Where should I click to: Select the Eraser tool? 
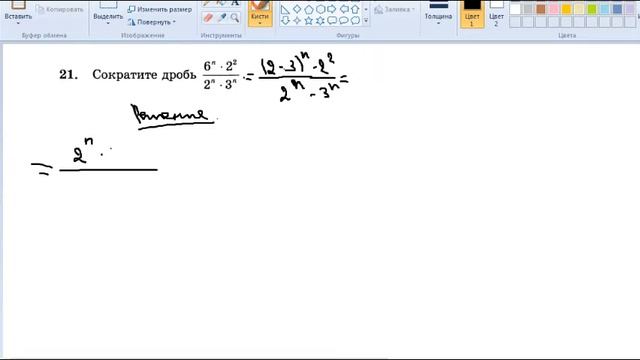pyautogui.click(x=209, y=18)
